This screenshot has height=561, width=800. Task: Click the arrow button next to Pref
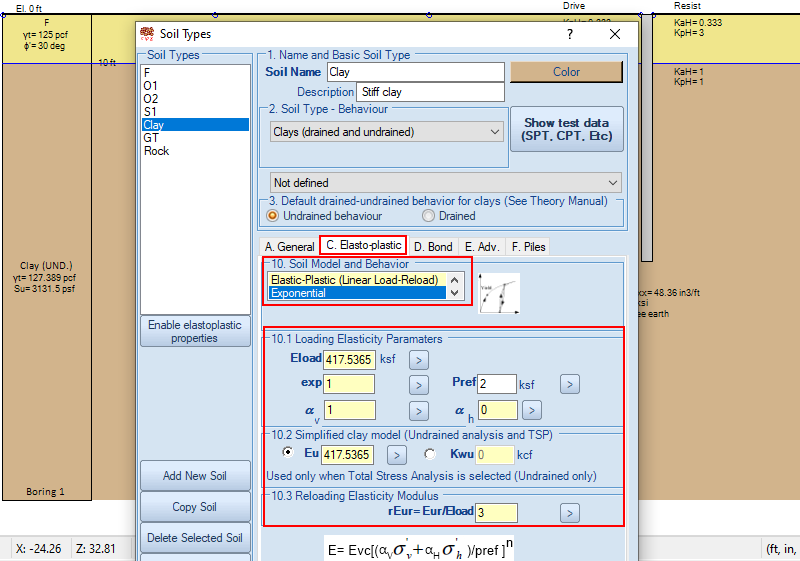click(x=569, y=384)
